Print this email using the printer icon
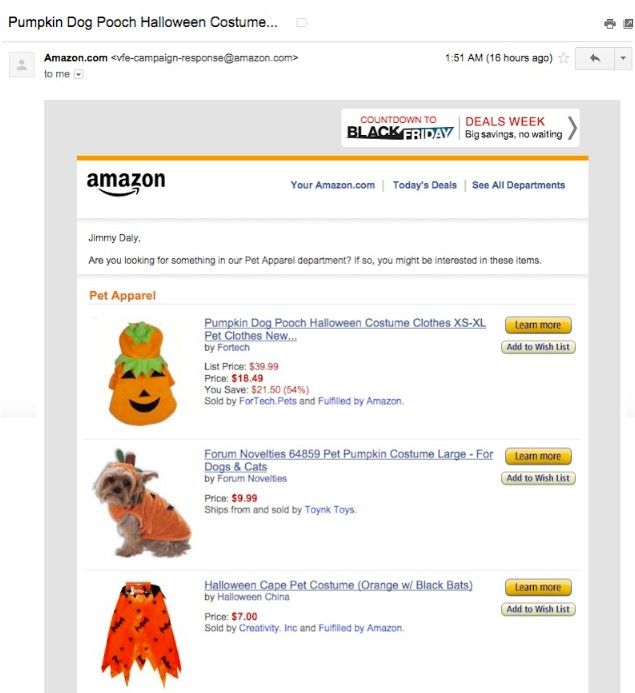Viewport: 635px width, 693px height. coord(610,23)
